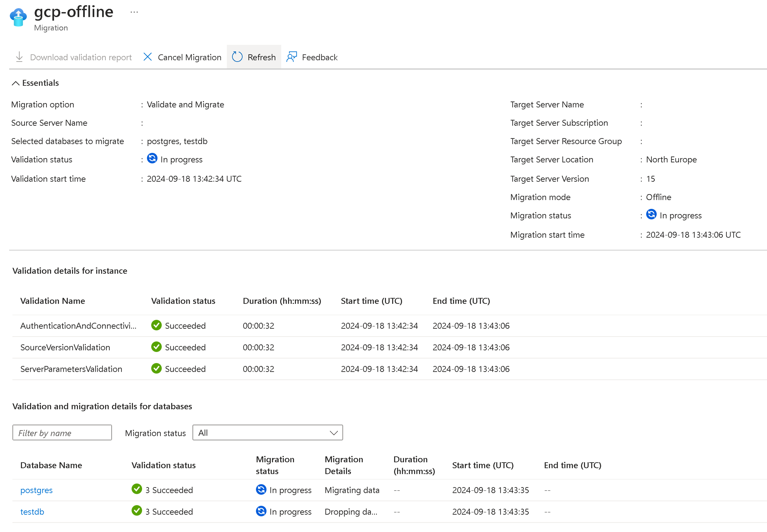Open the ellipsis menu next to gcp-offline
Screen dimensions: 767x532
[134, 12]
